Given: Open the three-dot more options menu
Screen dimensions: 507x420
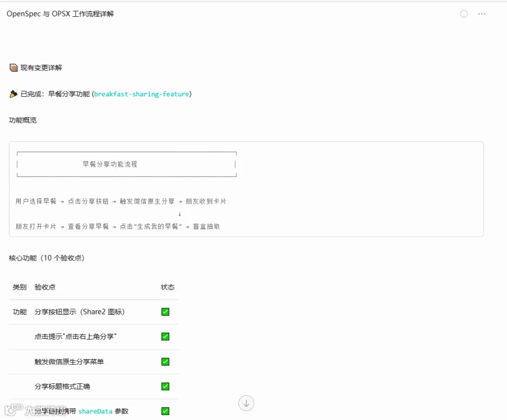Looking at the screenshot, I should pyautogui.click(x=482, y=14).
